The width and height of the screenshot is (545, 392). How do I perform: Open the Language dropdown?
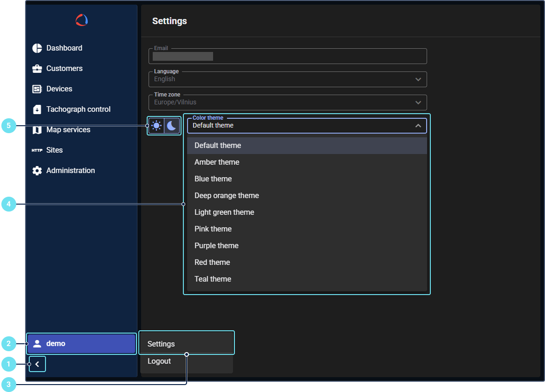(288, 79)
